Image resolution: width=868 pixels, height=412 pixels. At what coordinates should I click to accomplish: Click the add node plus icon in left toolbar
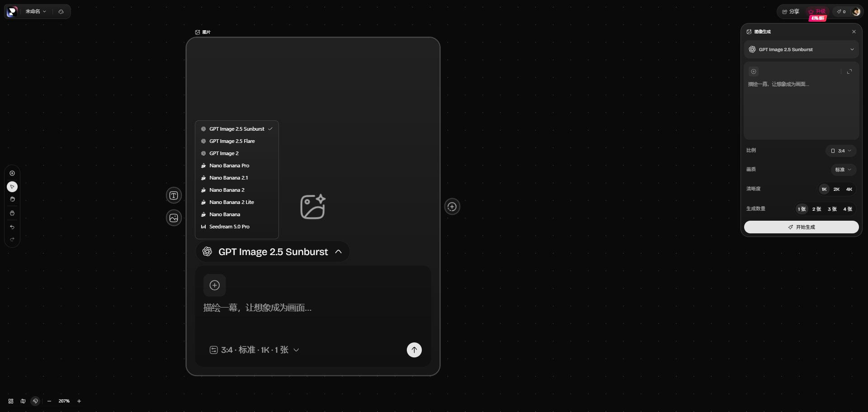pyautogui.click(x=12, y=173)
